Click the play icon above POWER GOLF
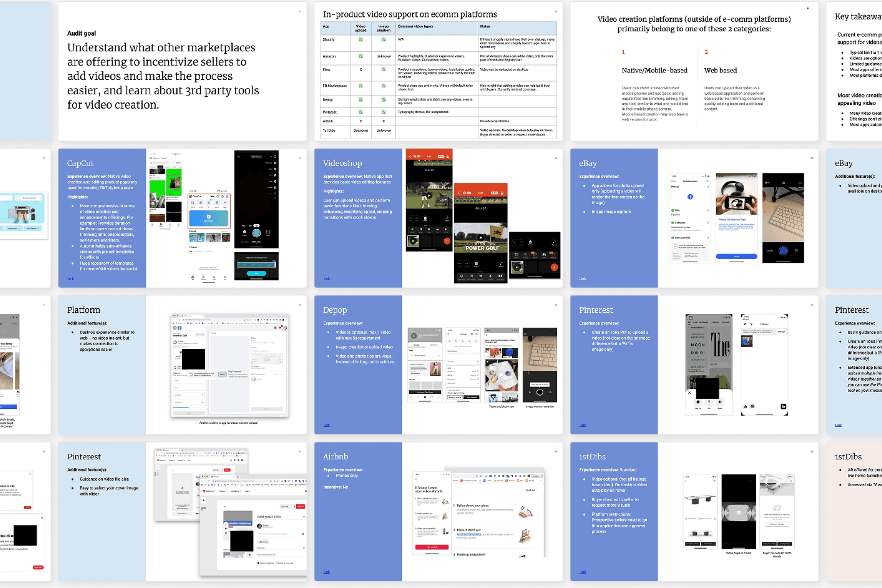The width and height of the screenshot is (882, 588). coord(480,237)
